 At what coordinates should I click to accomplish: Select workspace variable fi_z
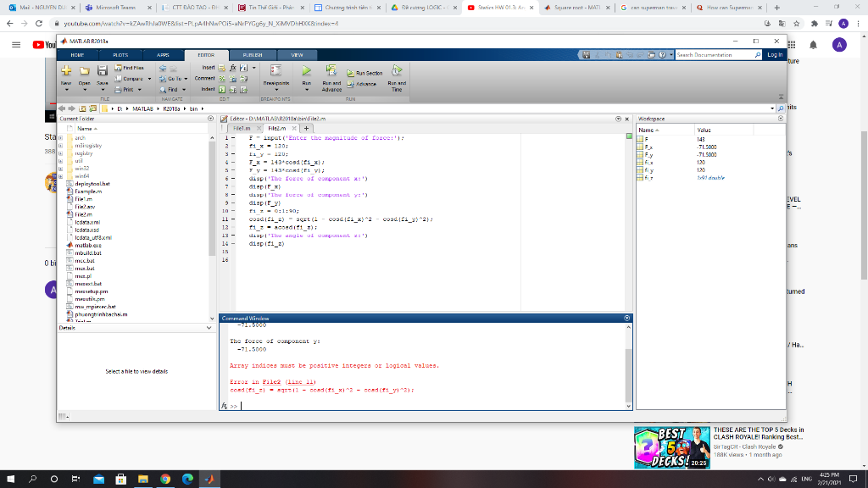pyautogui.click(x=648, y=178)
